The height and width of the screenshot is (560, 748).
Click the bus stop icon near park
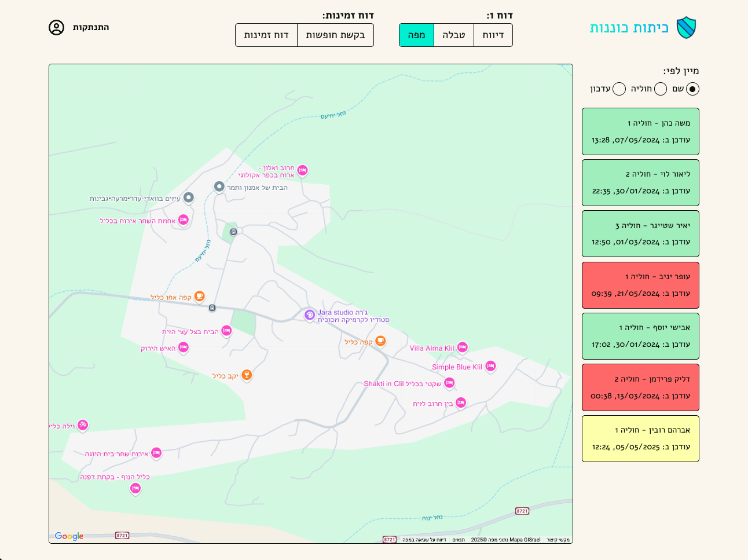(233, 232)
